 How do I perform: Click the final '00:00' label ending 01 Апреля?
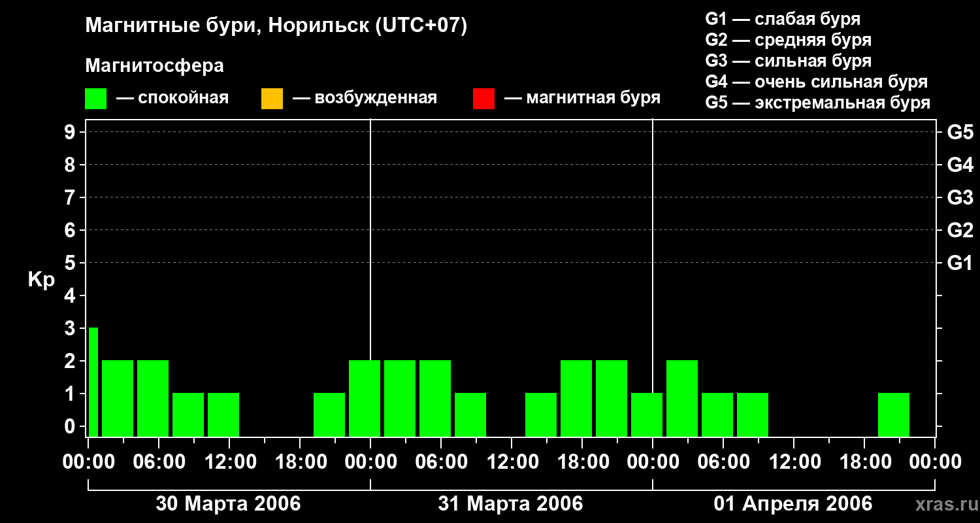[x=936, y=463]
